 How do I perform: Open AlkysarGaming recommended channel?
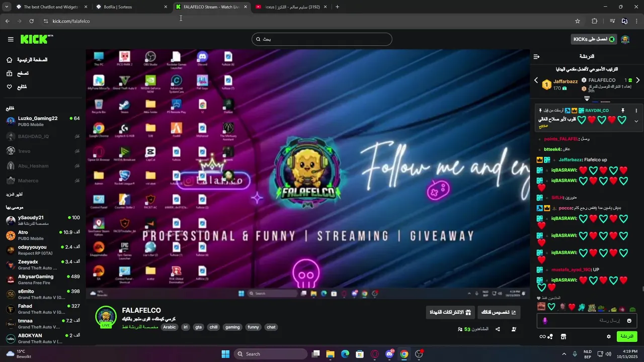43,279
